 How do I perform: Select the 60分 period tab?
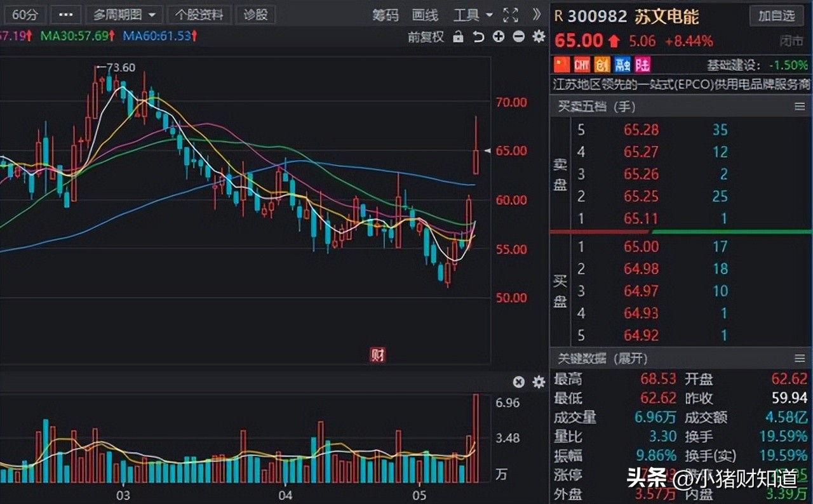tap(25, 14)
